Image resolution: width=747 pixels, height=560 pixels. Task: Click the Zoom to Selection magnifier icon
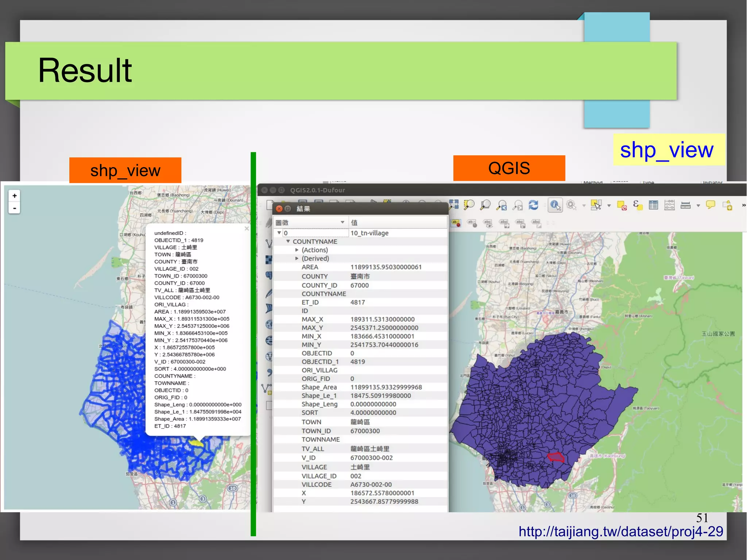[469, 205]
